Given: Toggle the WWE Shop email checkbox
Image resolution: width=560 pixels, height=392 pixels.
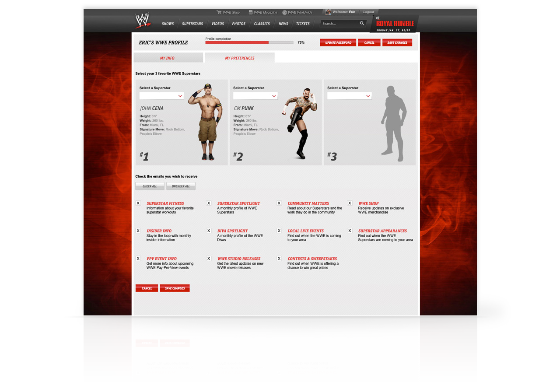Looking at the screenshot, I should click(350, 203).
